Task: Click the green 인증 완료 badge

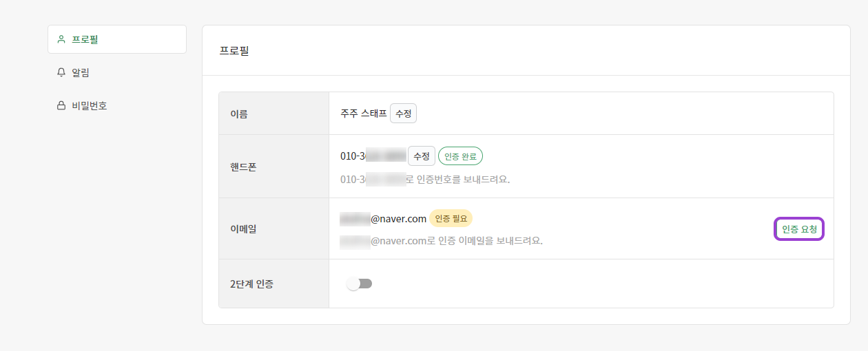Action: click(x=460, y=156)
